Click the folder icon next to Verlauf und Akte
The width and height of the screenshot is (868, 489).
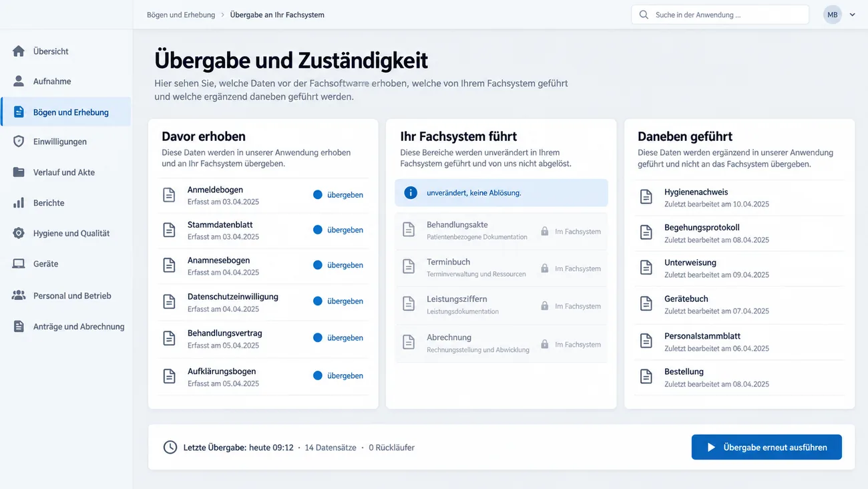tap(19, 172)
